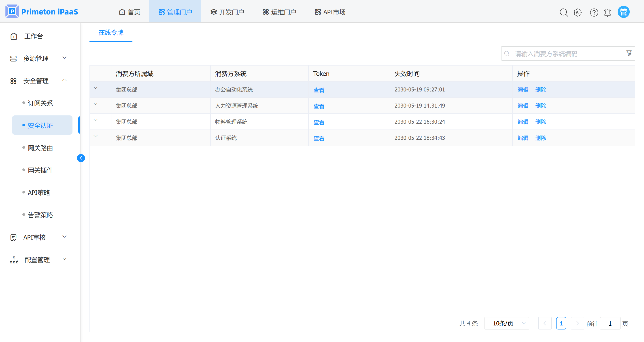Click the filter funnel icon in search box
The width and height of the screenshot is (644, 342).
coord(629,53)
